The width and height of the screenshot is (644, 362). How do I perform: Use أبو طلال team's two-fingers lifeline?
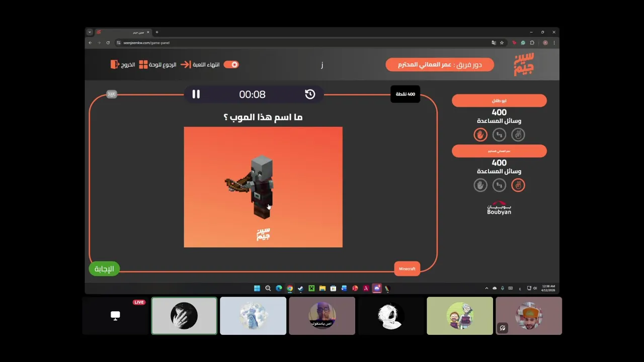tap(518, 135)
